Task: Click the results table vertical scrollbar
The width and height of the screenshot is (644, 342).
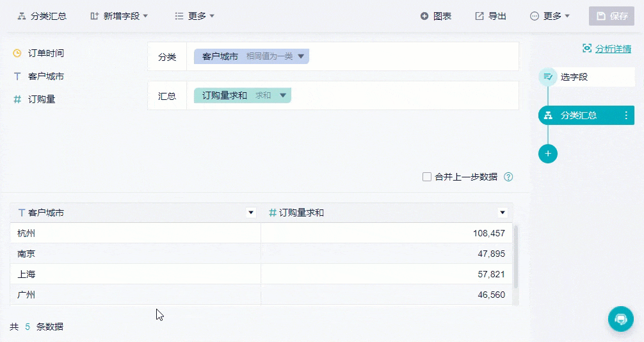Action: click(x=516, y=256)
